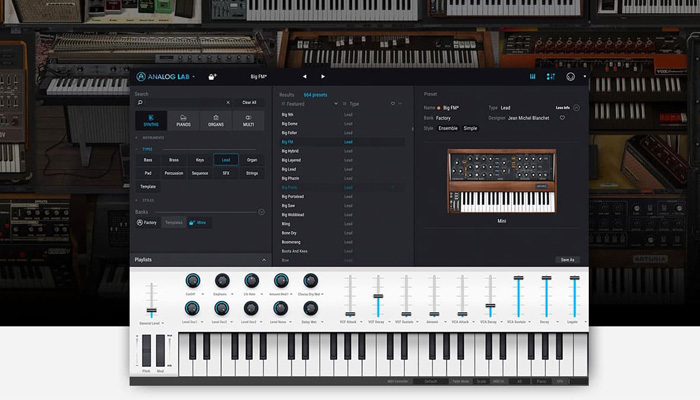The width and height of the screenshot is (700, 400).
Task: Select Big Layered preset in results list
Action: (x=292, y=160)
